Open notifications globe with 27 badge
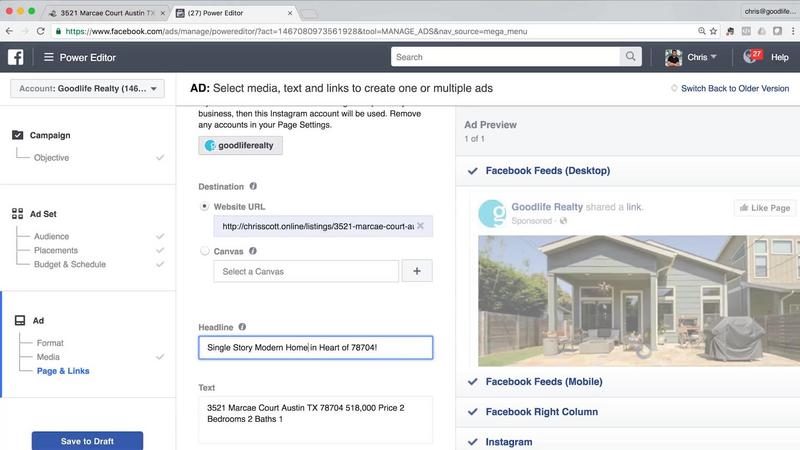Image resolution: width=800 pixels, height=450 pixels. pyautogui.click(x=752, y=56)
